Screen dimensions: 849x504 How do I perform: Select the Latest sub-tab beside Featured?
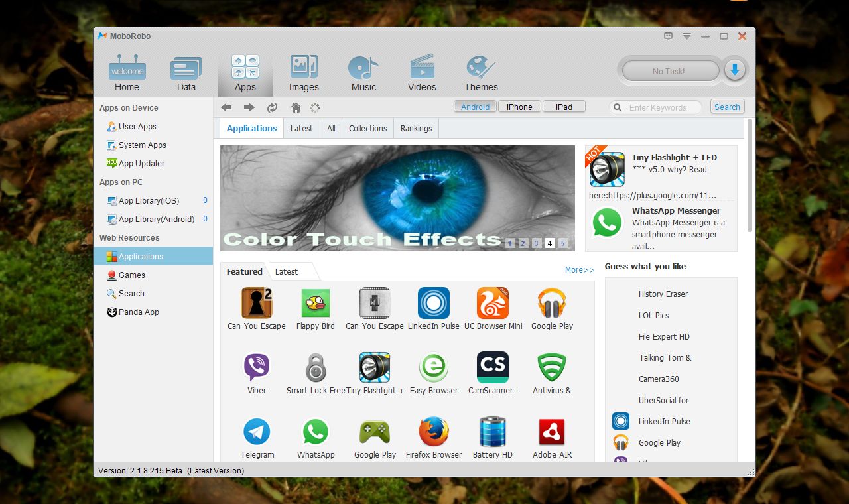click(287, 271)
